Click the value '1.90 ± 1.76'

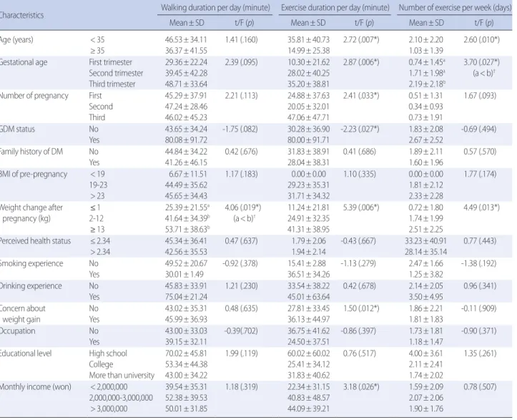coord(426,409)
